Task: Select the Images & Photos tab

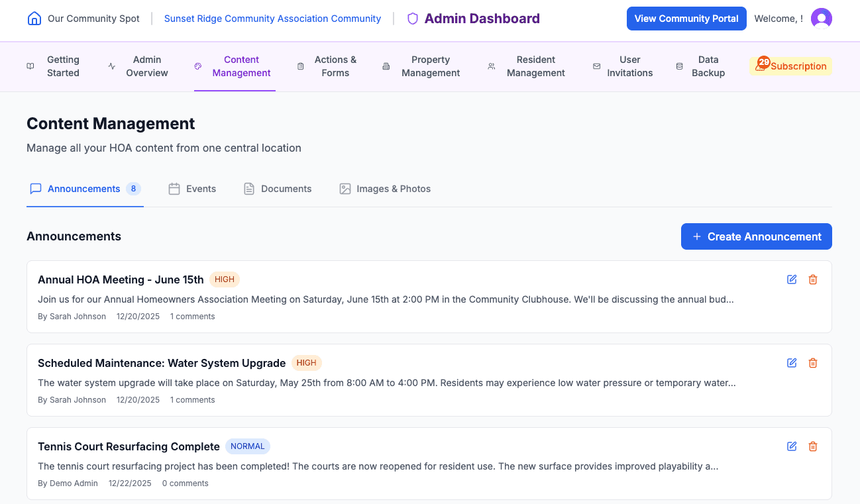Action: [x=384, y=189]
